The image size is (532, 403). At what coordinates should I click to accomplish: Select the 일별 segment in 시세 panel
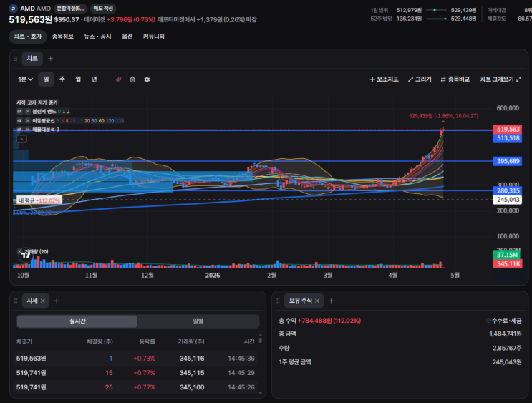coord(198,321)
